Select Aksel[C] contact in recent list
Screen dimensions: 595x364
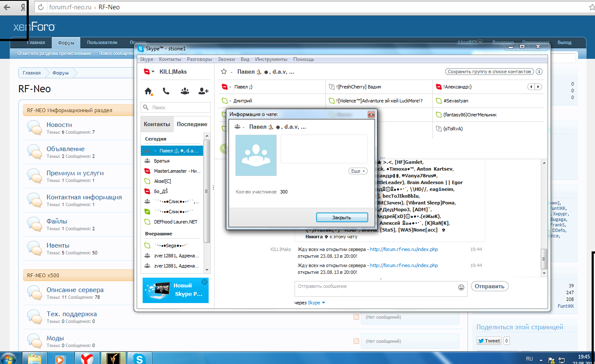[172, 181]
